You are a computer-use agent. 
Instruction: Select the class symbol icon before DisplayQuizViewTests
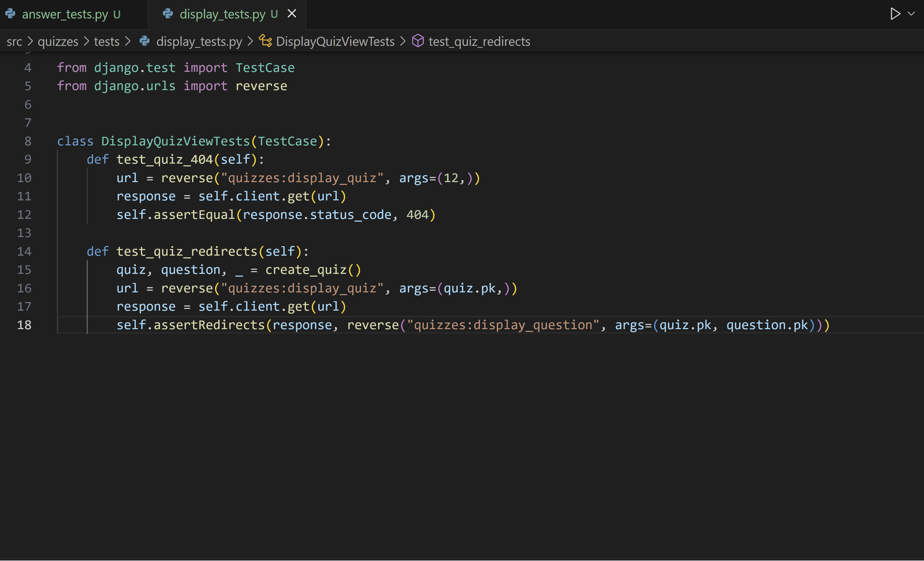coord(265,41)
